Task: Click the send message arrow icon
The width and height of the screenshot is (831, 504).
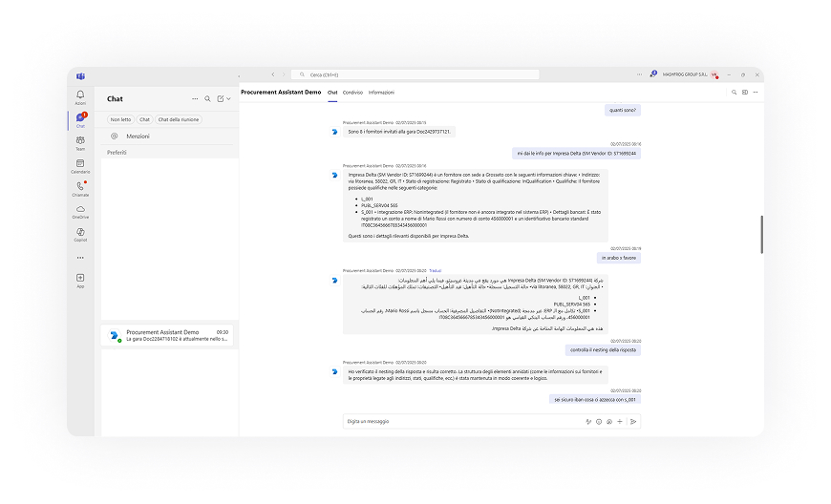Action: (x=632, y=421)
